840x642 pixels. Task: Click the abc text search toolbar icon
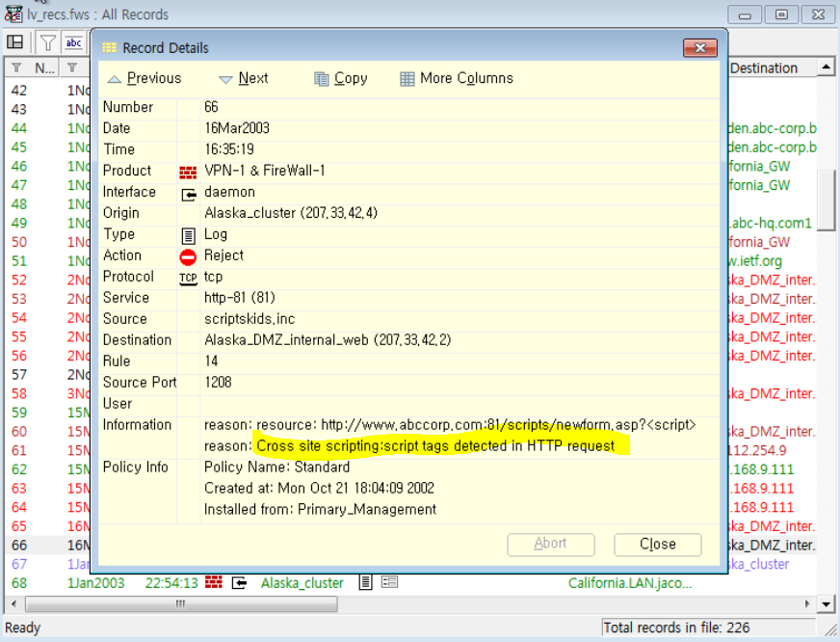point(74,42)
